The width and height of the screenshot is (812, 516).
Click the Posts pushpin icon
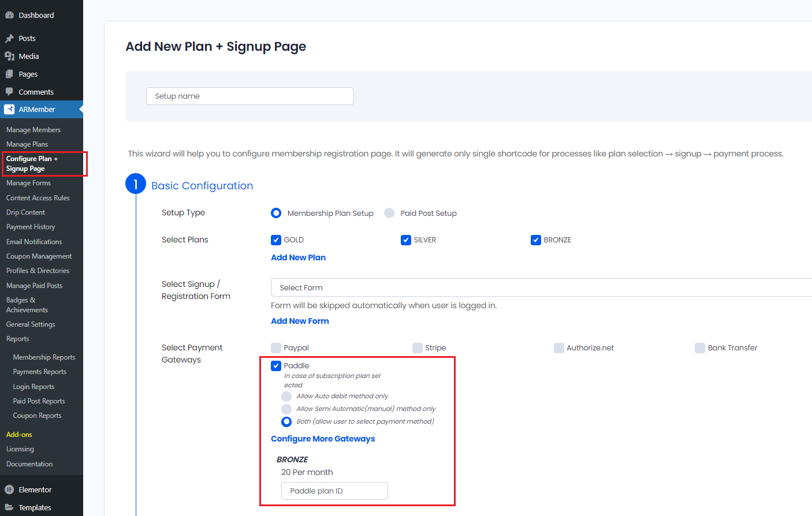[9, 39]
